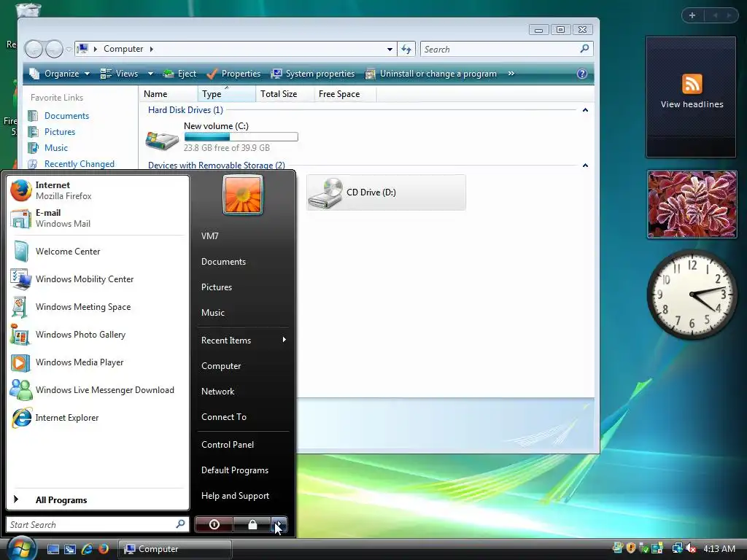Click Firefox quick launch icon
This screenshot has height=560, width=747.
(x=104, y=549)
